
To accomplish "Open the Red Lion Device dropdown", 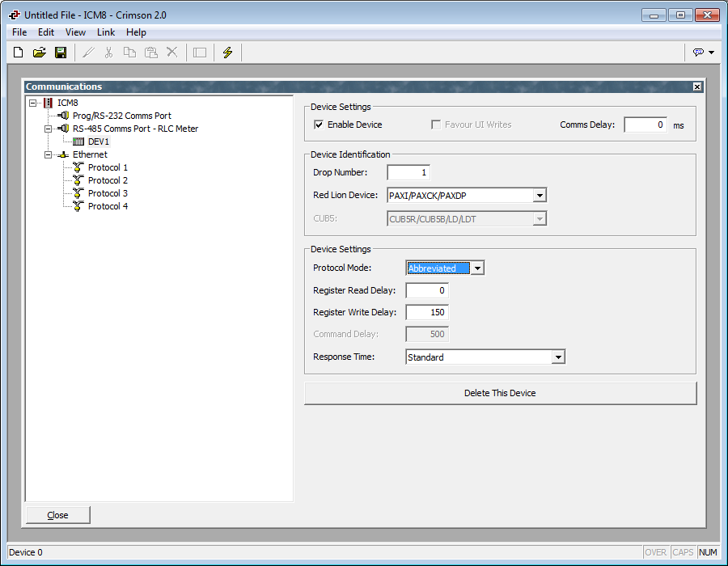I will pyautogui.click(x=540, y=196).
